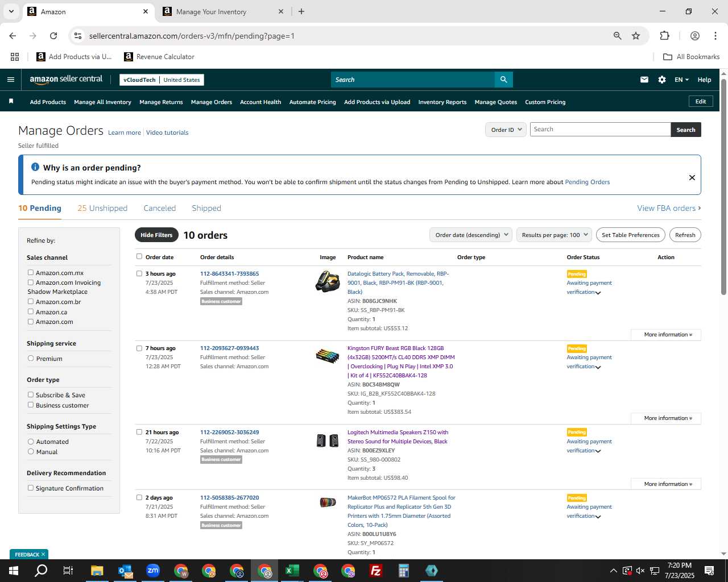This screenshot has width=728, height=582.
Task: Open the Windows Start button
Action: (13, 571)
